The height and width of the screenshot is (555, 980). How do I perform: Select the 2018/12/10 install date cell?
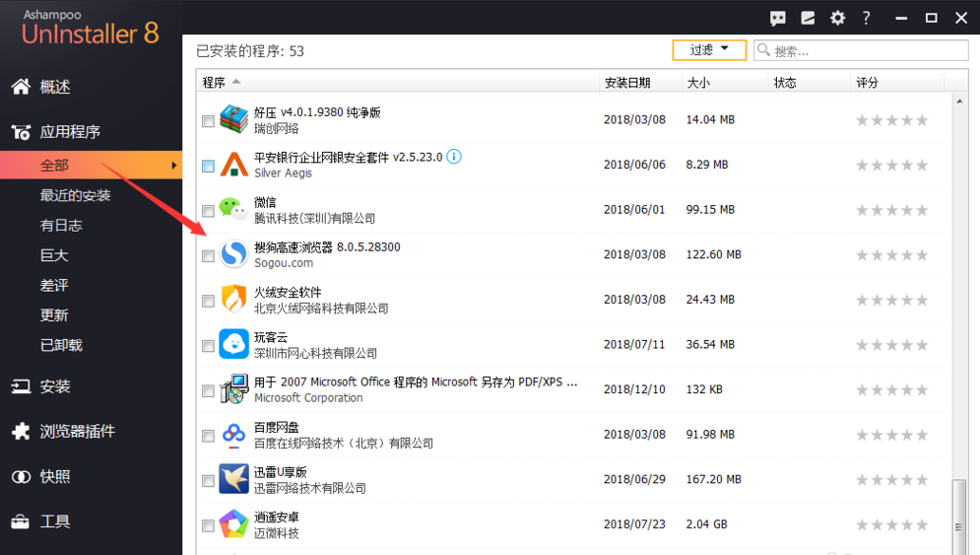click(x=634, y=389)
